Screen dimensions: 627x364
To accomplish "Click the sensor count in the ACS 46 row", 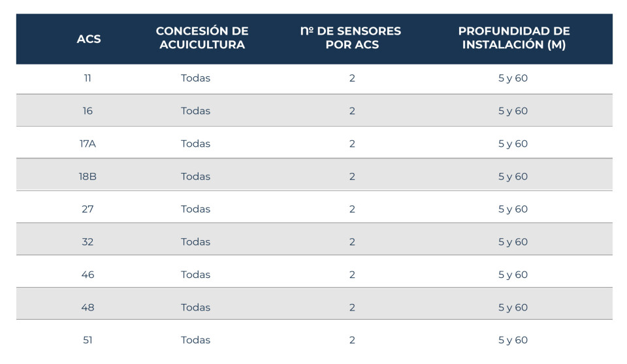I will click(352, 275).
